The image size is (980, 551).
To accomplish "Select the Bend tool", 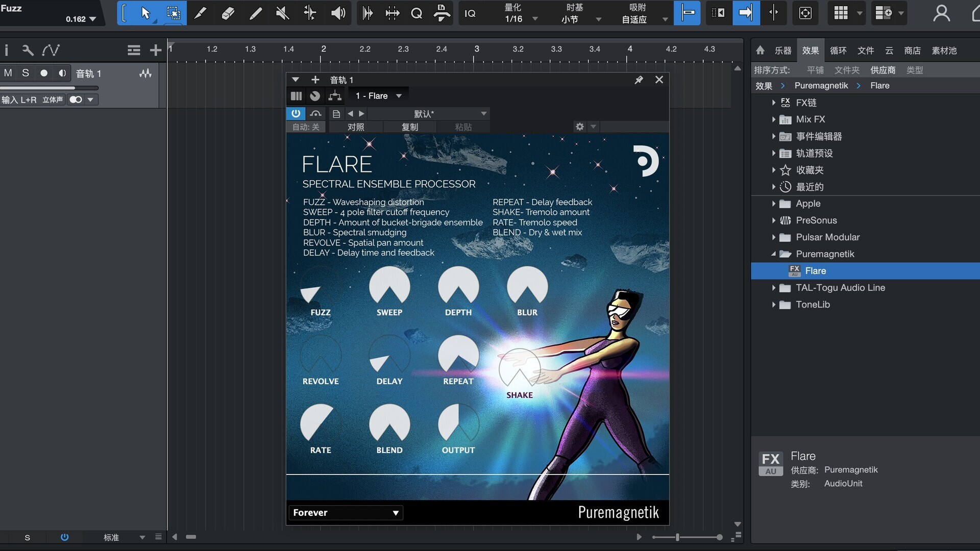I will click(x=310, y=13).
